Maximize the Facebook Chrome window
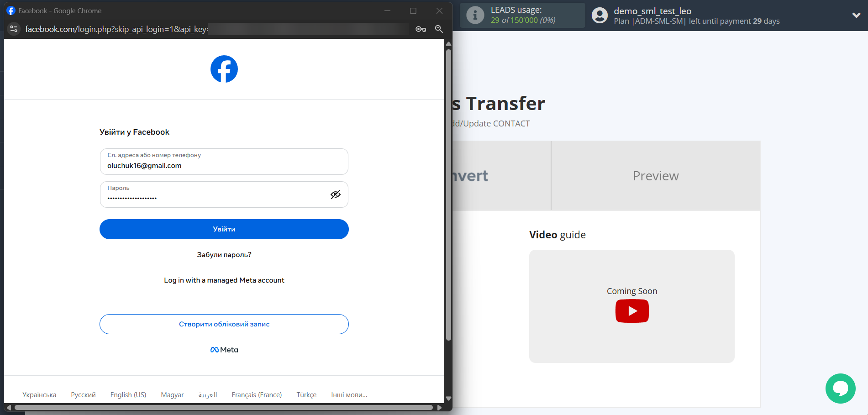This screenshot has height=415, width=868. coord(413,11)
